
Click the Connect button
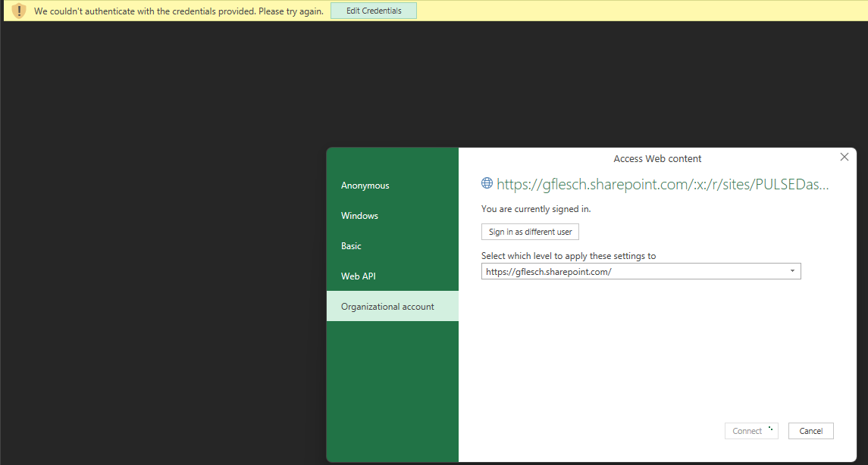click(x=752, y=431)
